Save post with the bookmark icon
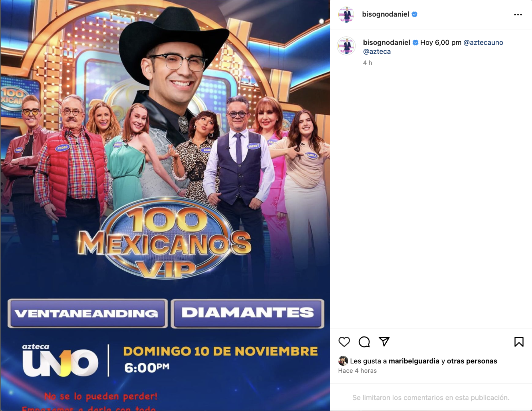The width and height of the screenshot is (532, 411). pyautogui.click(x=519, y=342)
